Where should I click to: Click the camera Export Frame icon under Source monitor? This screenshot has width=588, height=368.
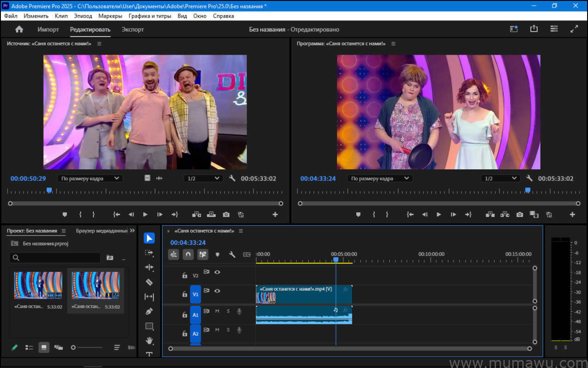pos(226,214)
